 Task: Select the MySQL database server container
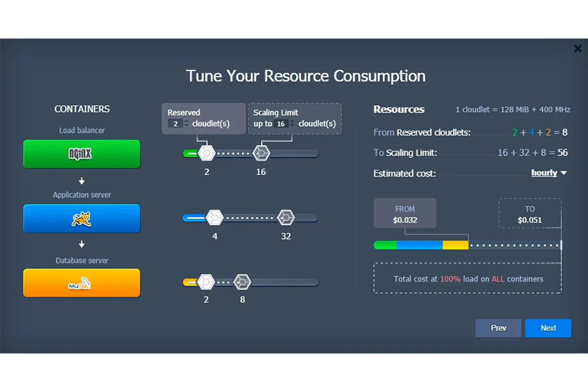(82, 283)
